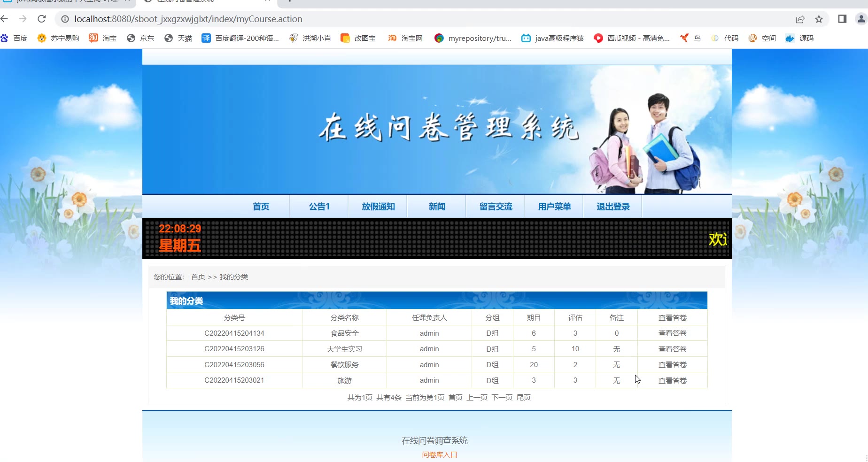The width and height of the screenshot is (868, 462).
Task: Jump to 尾页 in pagination
Action: 524,398
